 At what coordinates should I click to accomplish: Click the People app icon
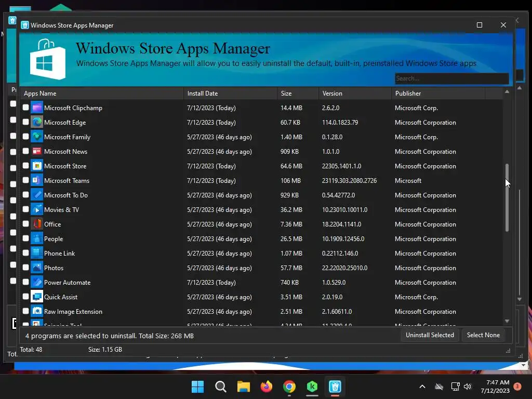point(37,239)
